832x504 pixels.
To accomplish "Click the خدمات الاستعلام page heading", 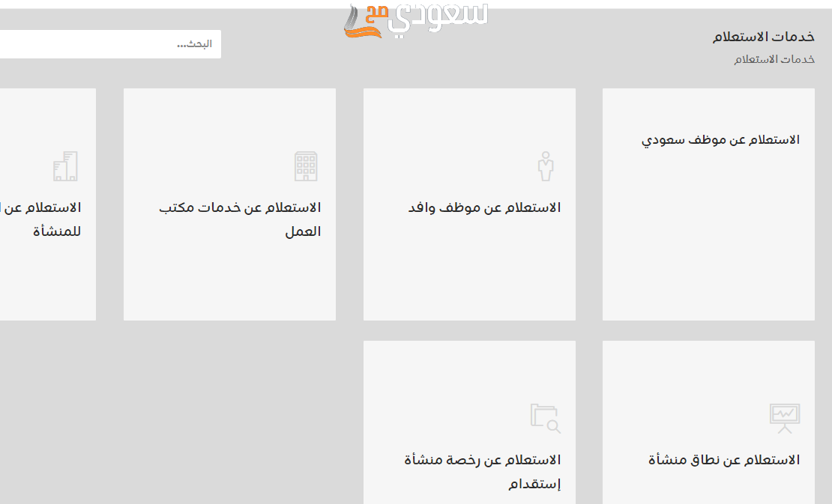I will (x=764, y=37).
